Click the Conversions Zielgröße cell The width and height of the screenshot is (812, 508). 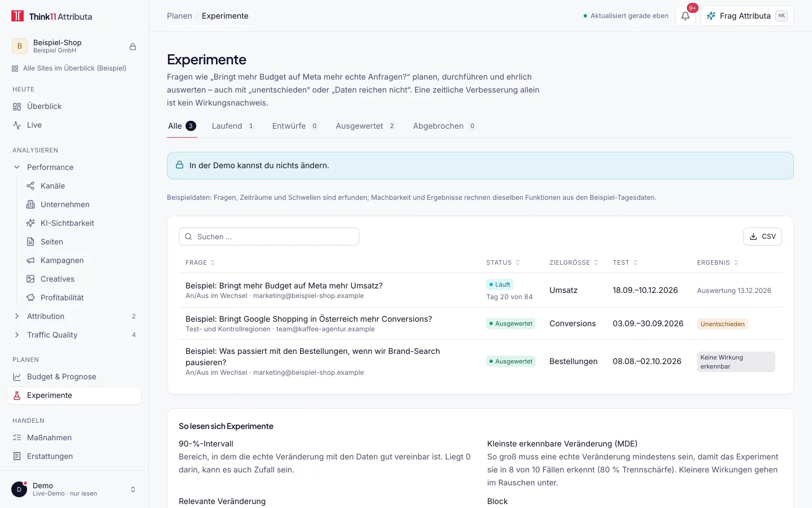(572, 323)
